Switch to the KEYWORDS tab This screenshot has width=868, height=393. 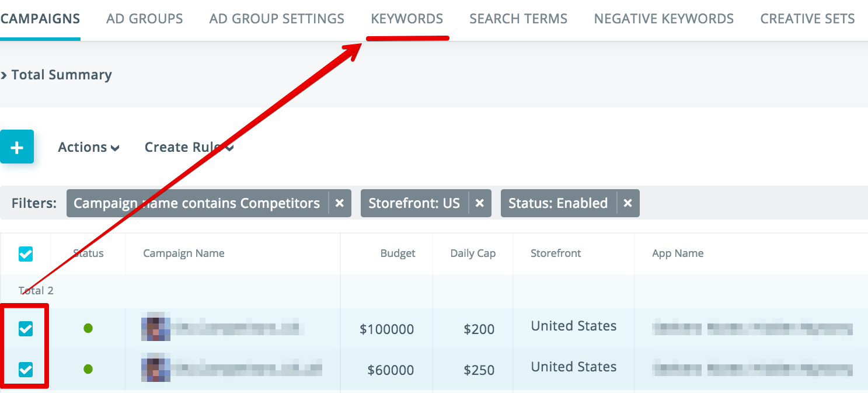pyautogui.click(x=407, y=18)
